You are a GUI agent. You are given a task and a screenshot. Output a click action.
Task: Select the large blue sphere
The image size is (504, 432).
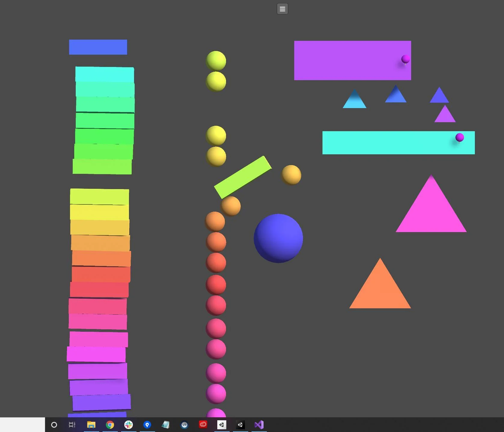tap(278, 238)
